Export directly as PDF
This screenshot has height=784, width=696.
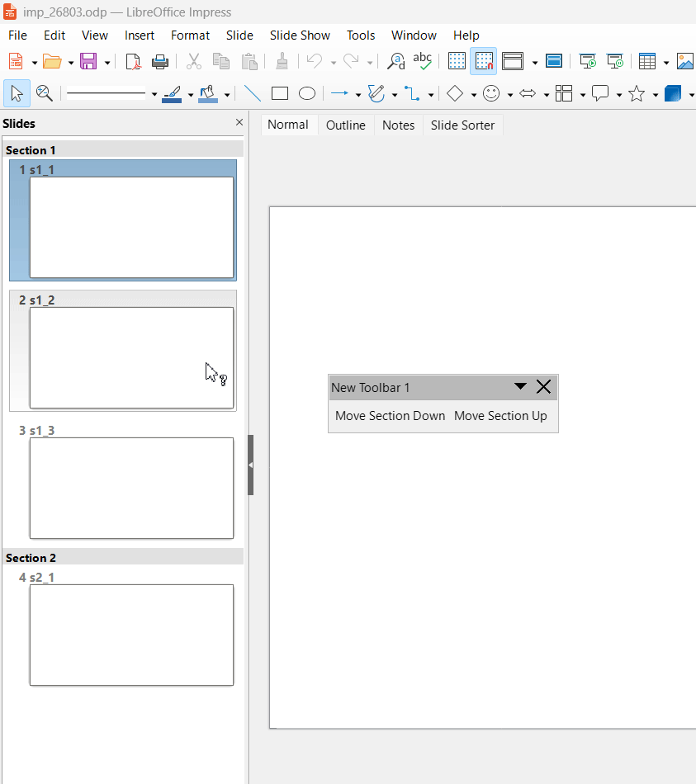click(x=133, y=62)
